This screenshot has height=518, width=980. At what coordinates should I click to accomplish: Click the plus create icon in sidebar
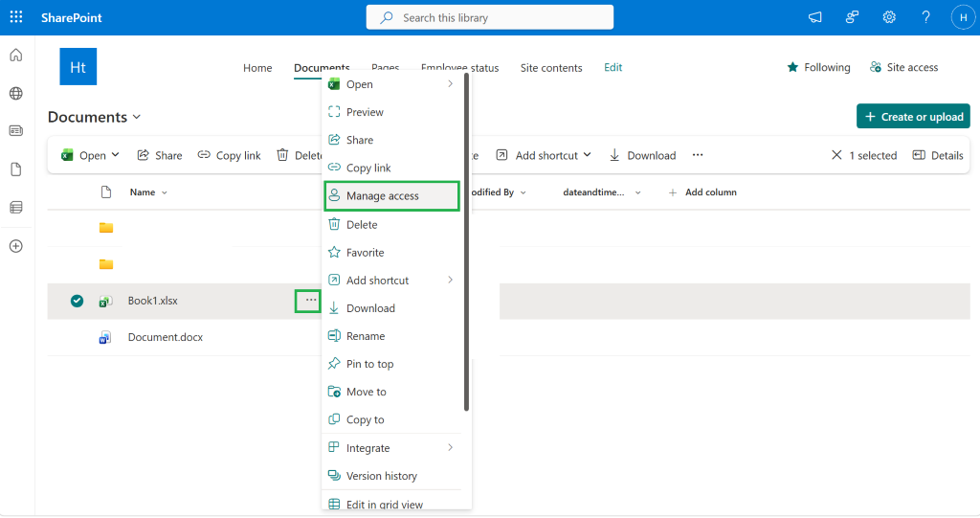[x=16, y=246]
